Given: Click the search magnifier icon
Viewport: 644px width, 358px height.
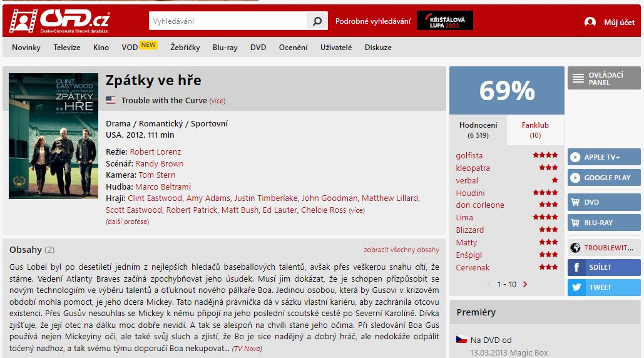Looking at the screenshot, I should click(x=317, y=21).
